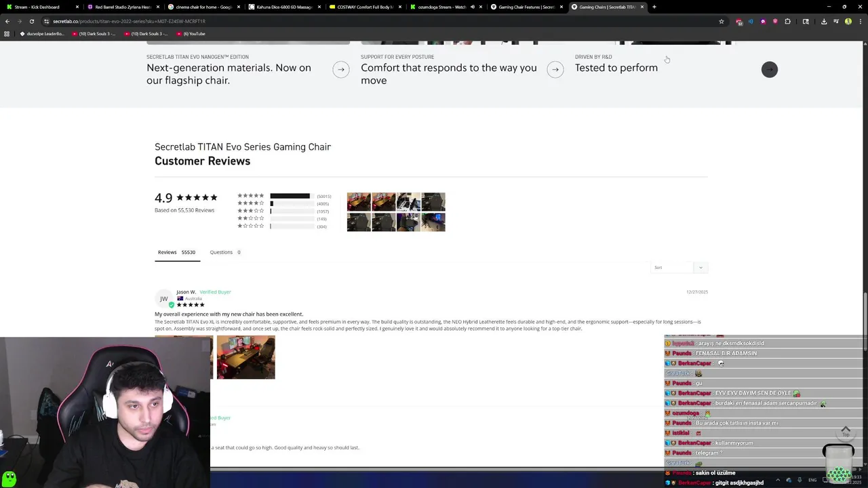Open the extensions puzzle icon in toolbar
The image size is (868, 488).
point(787,21)
